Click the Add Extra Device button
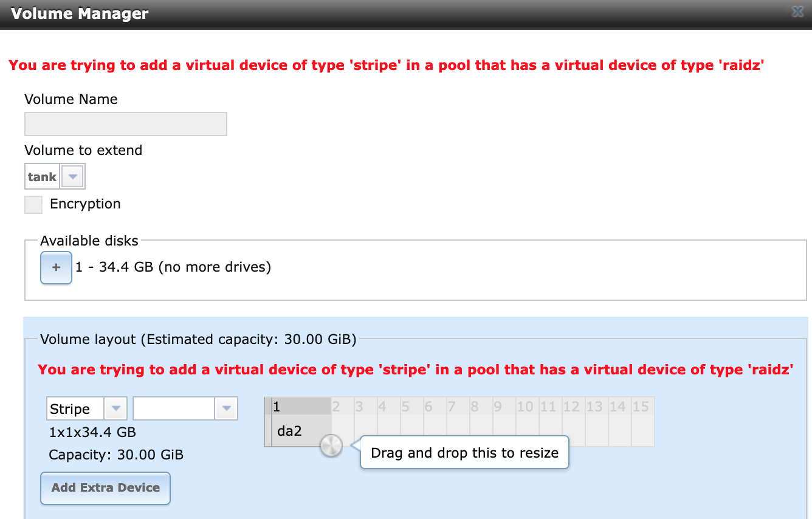 [105, 488]
